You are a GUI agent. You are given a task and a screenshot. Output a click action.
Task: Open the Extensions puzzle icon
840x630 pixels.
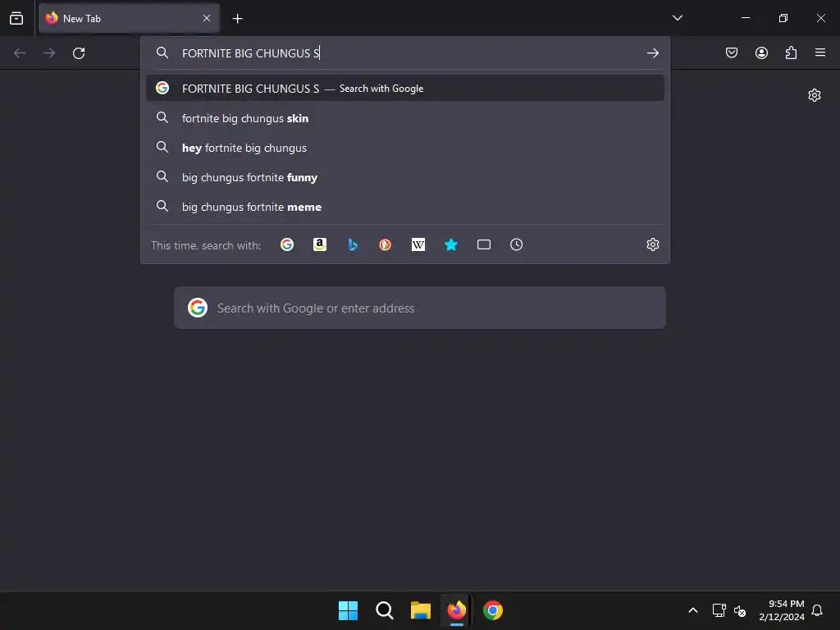point(791,52)
